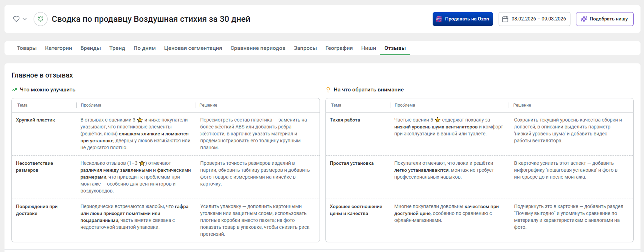This screenshot has height=252, width=644.
Task: Click the star icon in Хрупкий пластик row
Action: coord(140,120)
